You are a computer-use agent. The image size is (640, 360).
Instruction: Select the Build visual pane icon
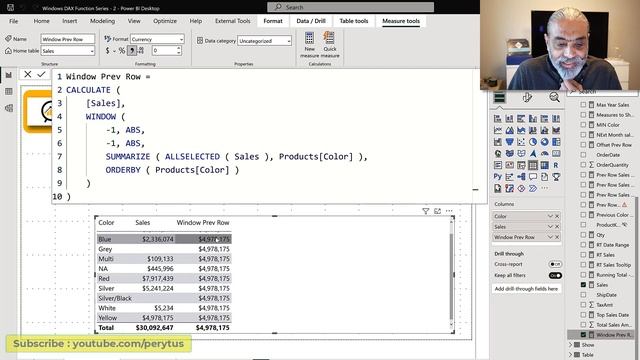[x=499, y=98]
